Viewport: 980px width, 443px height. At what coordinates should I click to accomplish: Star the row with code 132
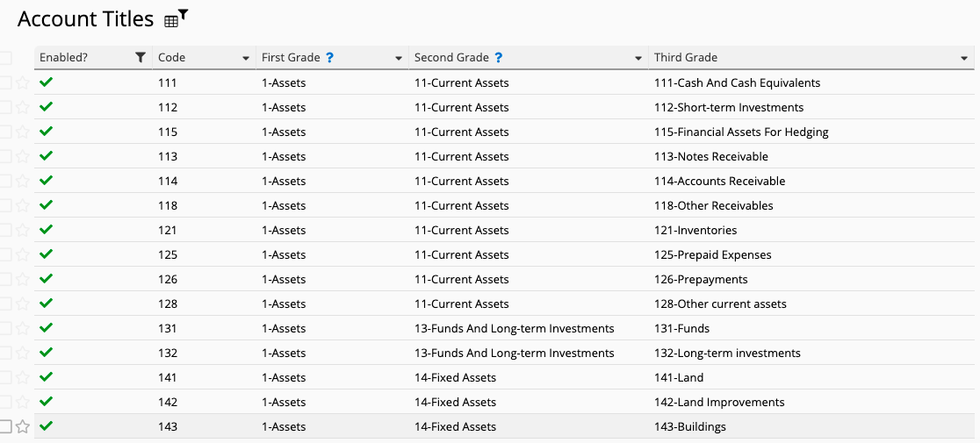click(23, 353)
